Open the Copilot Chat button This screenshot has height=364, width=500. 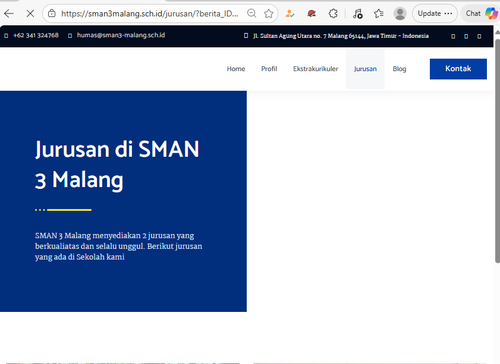click(481, 13)
